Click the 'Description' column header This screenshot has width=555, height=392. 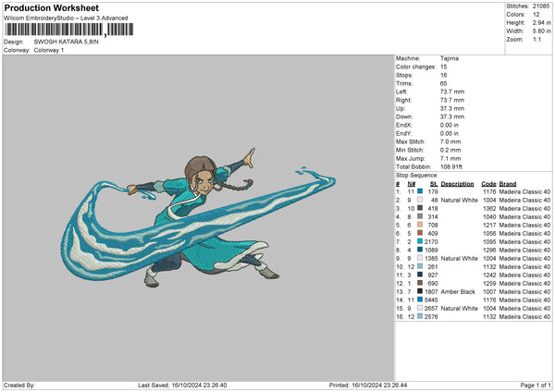pyautogui.click(x=457, y=184)
